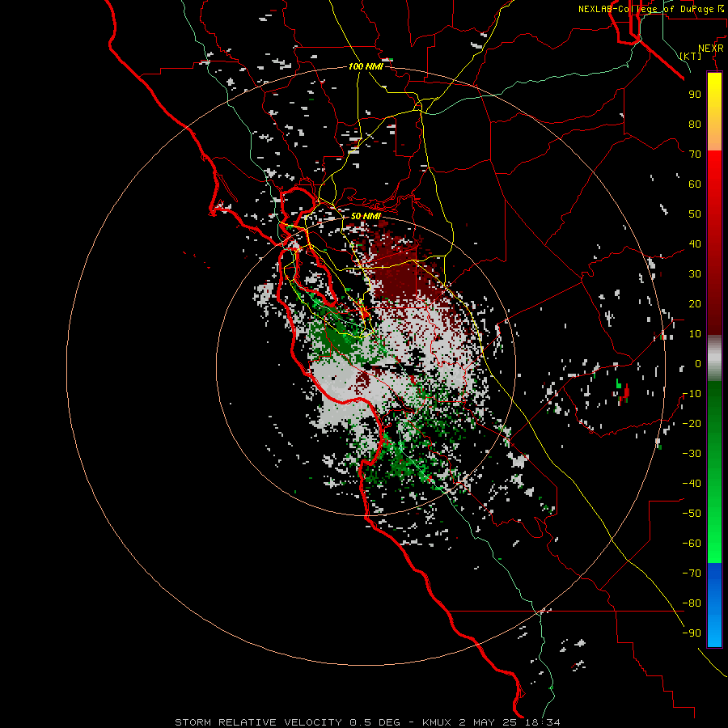The image size is (728, 728).
Task: Click the -90 scale label
Action: click(x=692, y=633)
